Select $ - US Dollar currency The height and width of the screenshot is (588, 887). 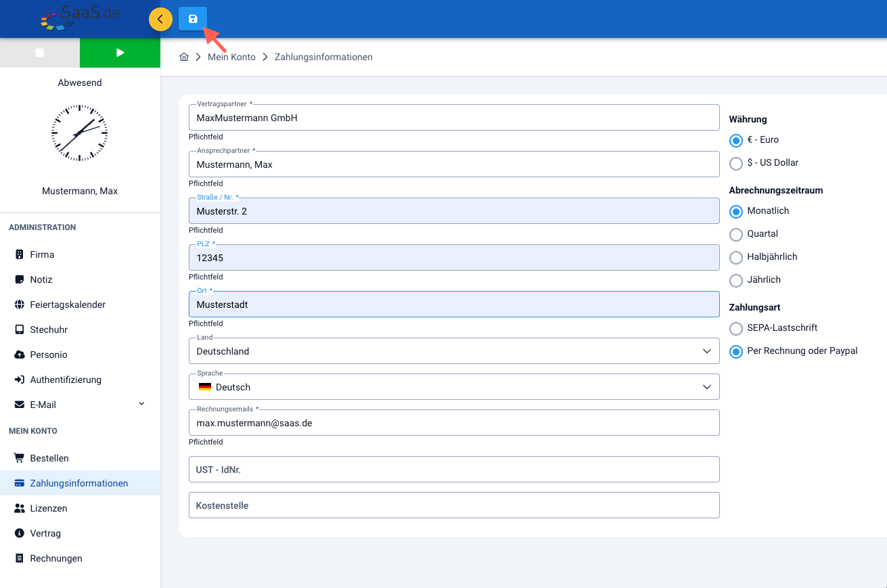pyautogui.click(x=736, y=163)
